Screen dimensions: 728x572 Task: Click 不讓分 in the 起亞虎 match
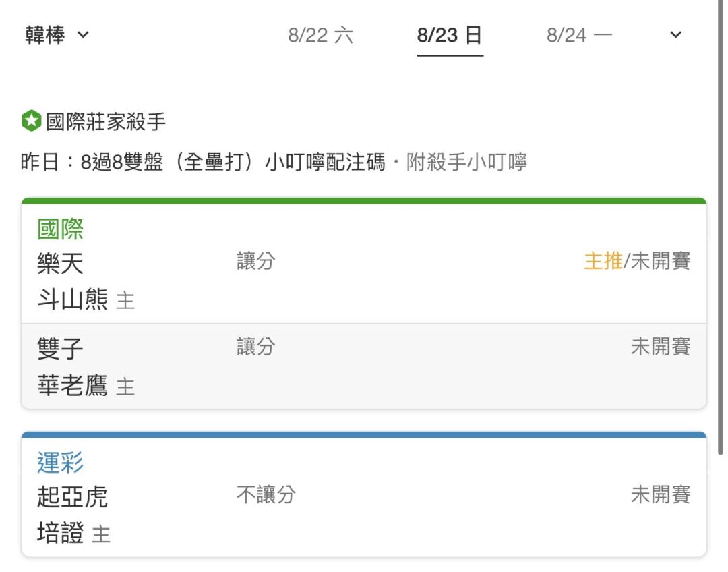pos(266,494)
